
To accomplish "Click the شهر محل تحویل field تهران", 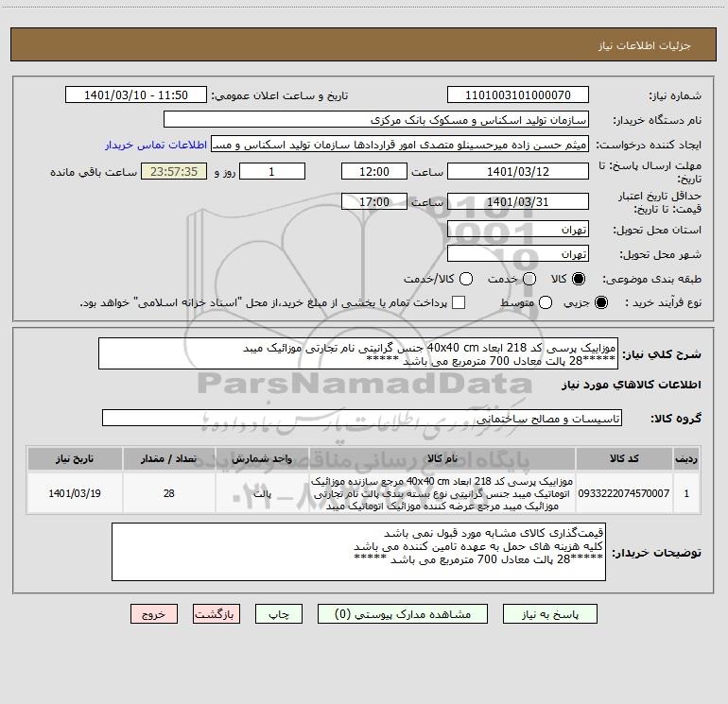I will pyautogui.click(x=518, y=254).
